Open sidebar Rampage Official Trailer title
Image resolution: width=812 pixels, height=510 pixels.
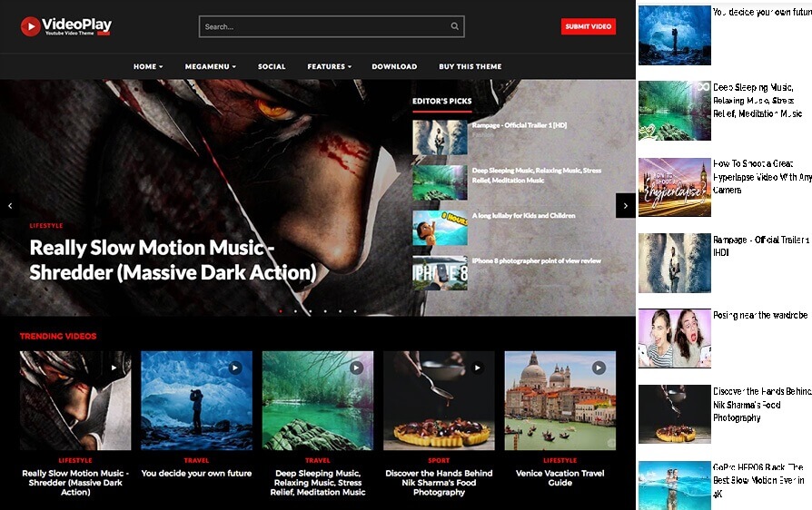point(761,246)
